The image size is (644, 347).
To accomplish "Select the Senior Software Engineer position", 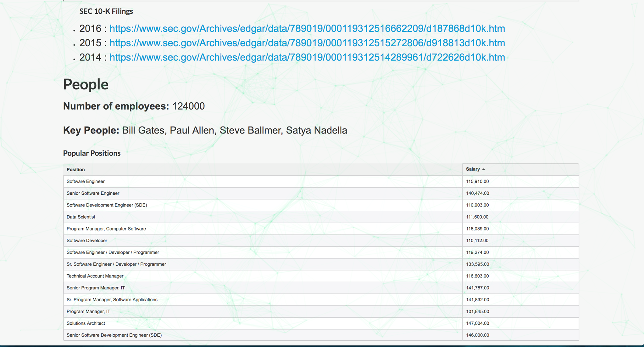I will [x=93, y=193].
